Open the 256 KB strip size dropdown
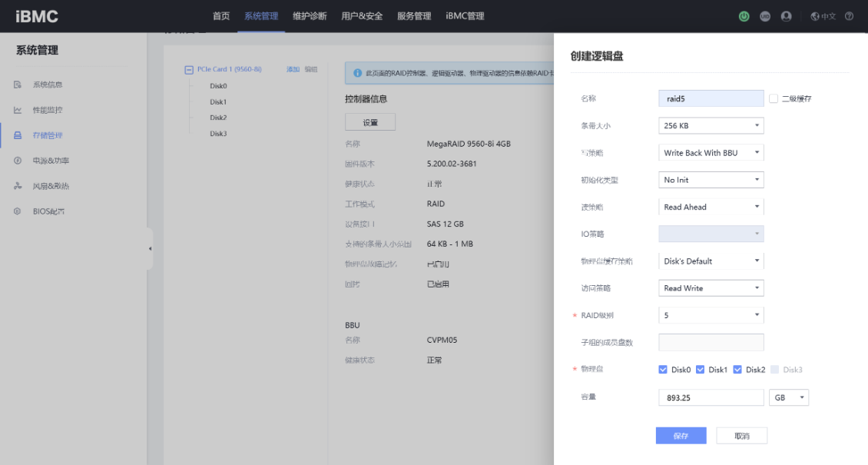Screen dimensions: 868x465 (x=711, y=125)
